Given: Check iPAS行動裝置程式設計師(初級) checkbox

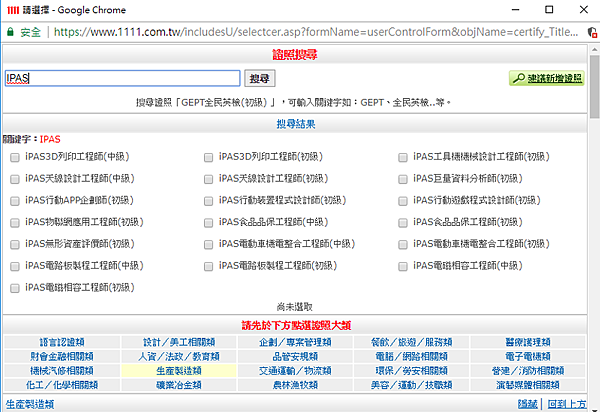Looking at the screenshot, I should (209, 201).
